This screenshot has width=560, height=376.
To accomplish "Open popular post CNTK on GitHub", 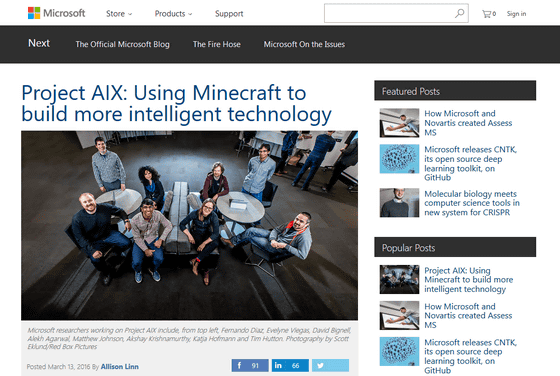I will (x=470, y=356).
